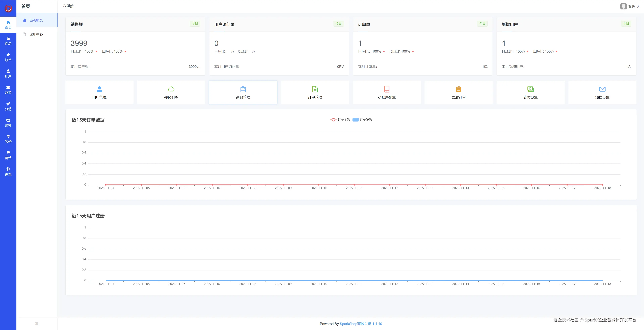The image size is (644, 330).
Task: Open 财务 in the left sidebar
Action: (8, 123)
